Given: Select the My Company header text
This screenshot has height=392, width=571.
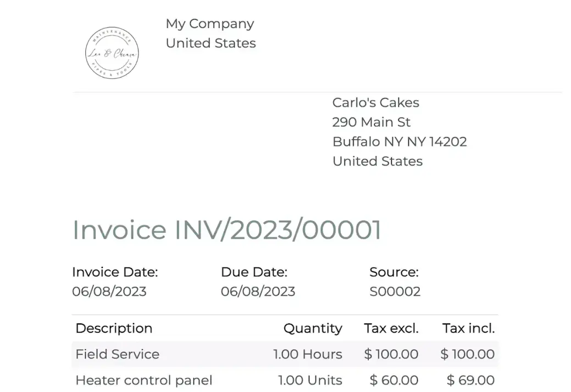Looking at the screenshot, I should pyautogui.click(x=210, y=24).
